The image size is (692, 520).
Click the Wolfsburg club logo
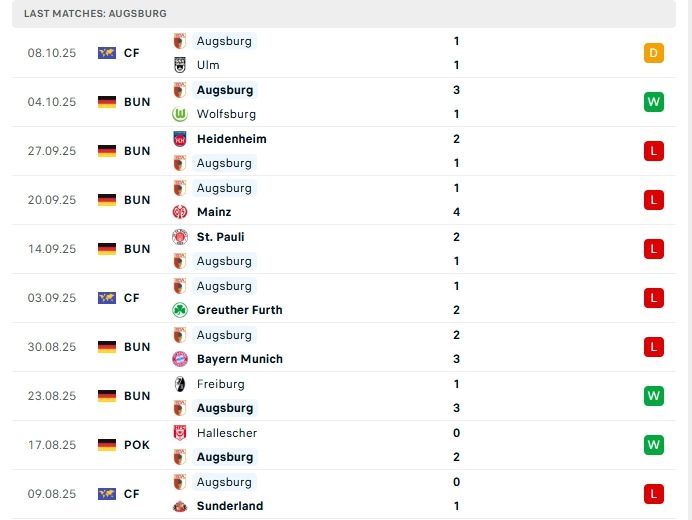[x=180, y=114]
